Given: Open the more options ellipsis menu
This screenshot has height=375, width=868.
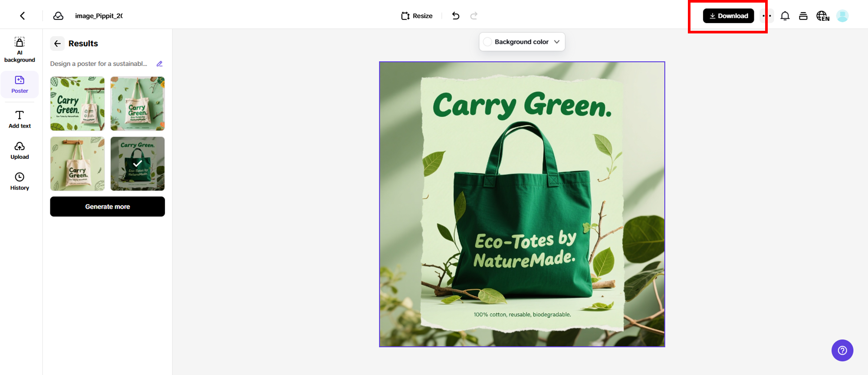Looking at the screenshot, I should point(767,16).
